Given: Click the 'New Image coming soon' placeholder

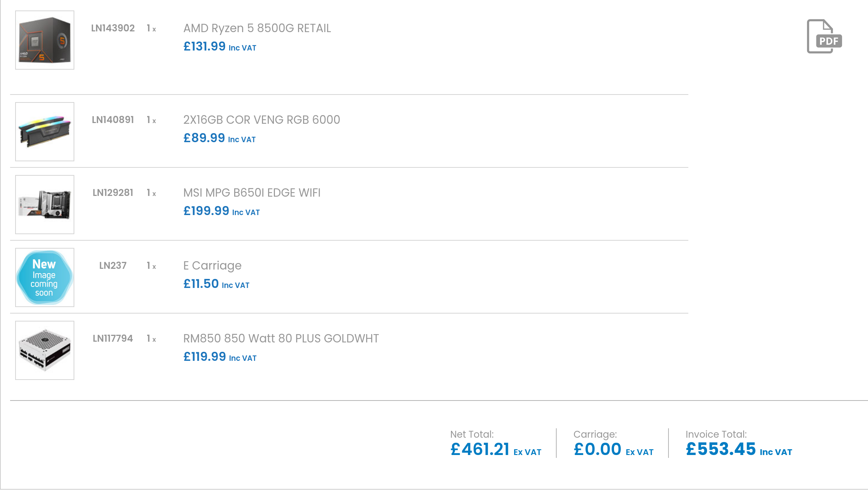Looking at the screenshot, I should coord(45,277).
